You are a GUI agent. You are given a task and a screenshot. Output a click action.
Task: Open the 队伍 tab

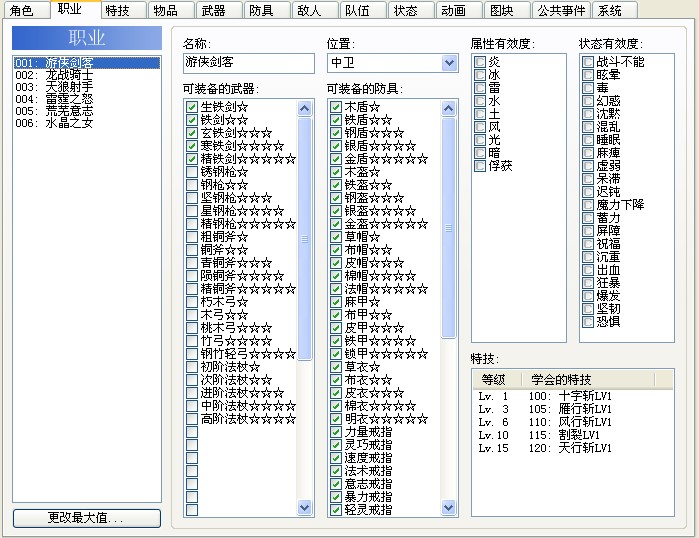click(x=362, y=10)
